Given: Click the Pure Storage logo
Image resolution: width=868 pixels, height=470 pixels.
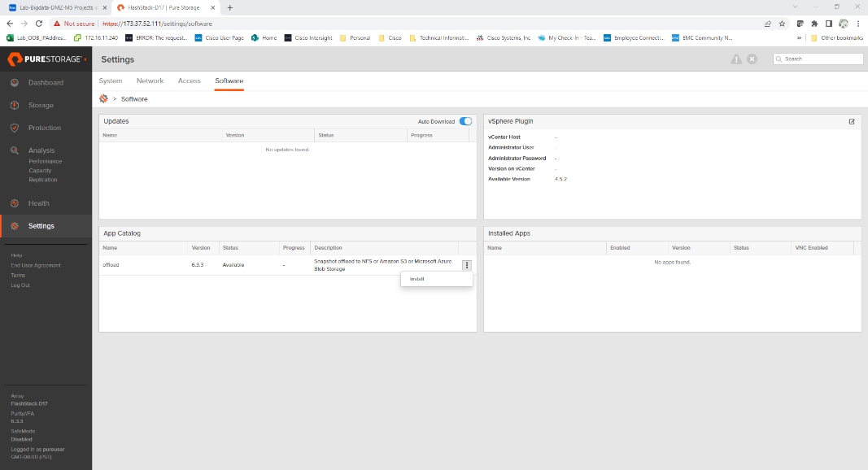Looking at the screenshot, I should pyautogui.click(x=44, y=59).
